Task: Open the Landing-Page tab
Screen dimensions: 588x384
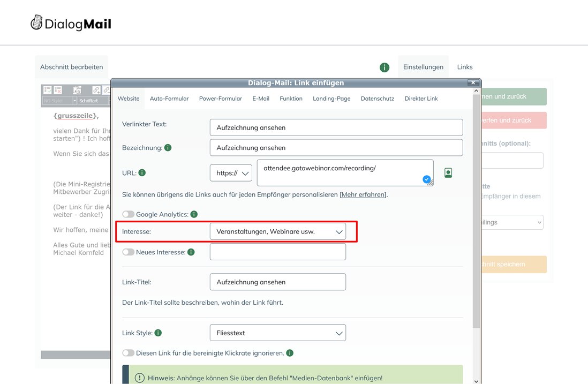Action: (x=331, y=99)
